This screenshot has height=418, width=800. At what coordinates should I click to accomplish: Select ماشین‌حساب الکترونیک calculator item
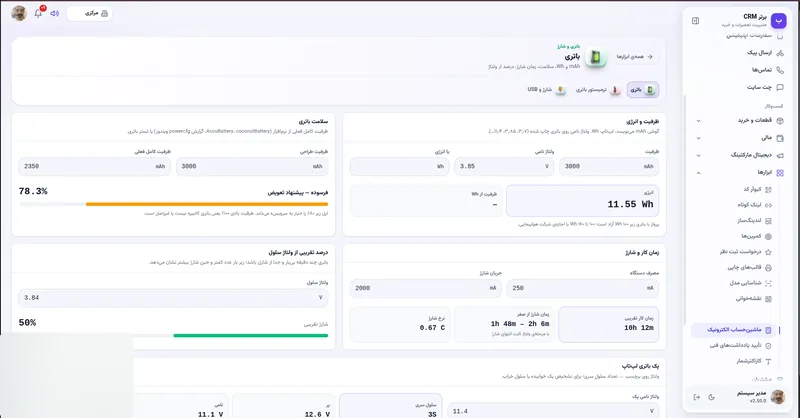tap(734, 330)
